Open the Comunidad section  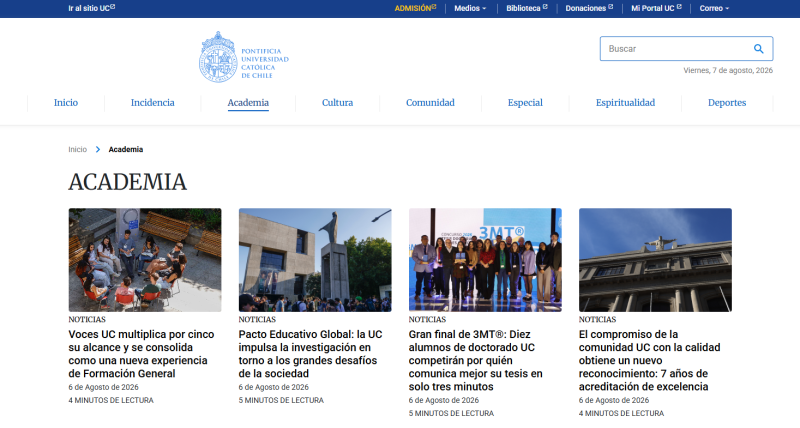430,103
